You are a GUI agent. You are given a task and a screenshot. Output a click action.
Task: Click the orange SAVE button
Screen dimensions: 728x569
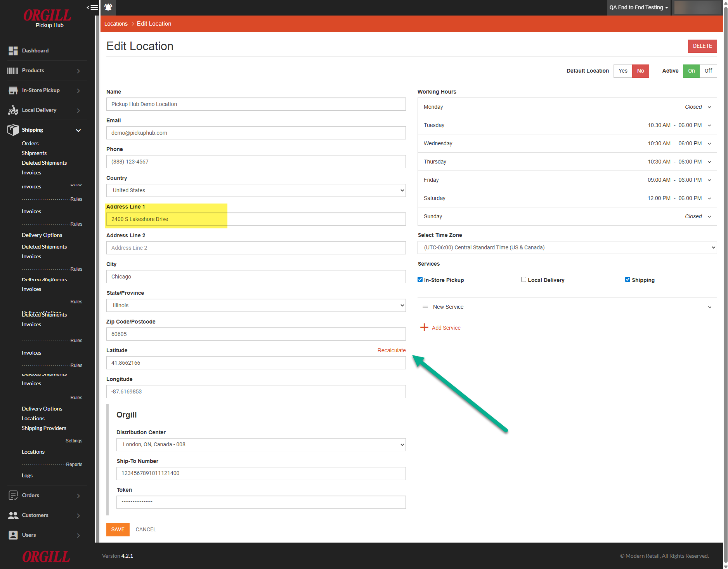(x=118, y=529)
